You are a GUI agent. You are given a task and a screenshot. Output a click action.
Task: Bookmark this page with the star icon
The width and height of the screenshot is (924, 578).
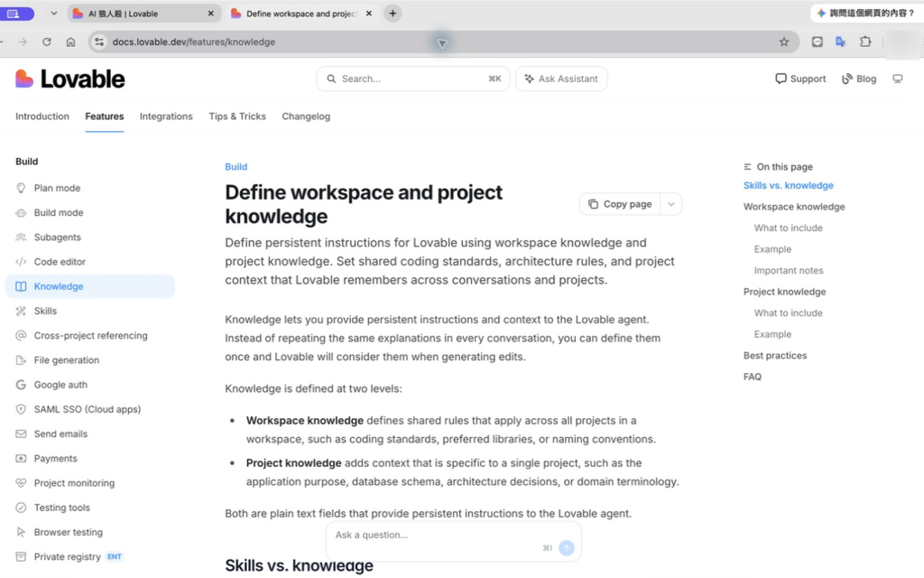coord(784,42)
